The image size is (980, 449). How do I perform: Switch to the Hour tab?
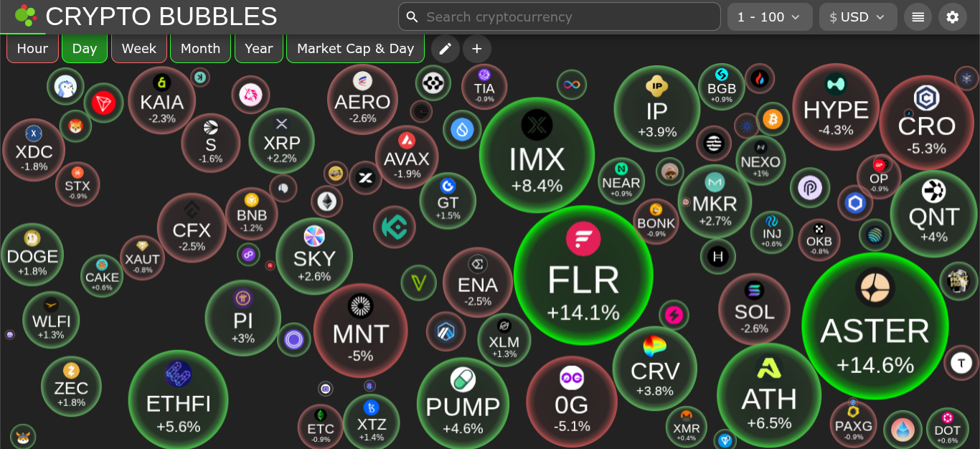[x=32, y=49]
